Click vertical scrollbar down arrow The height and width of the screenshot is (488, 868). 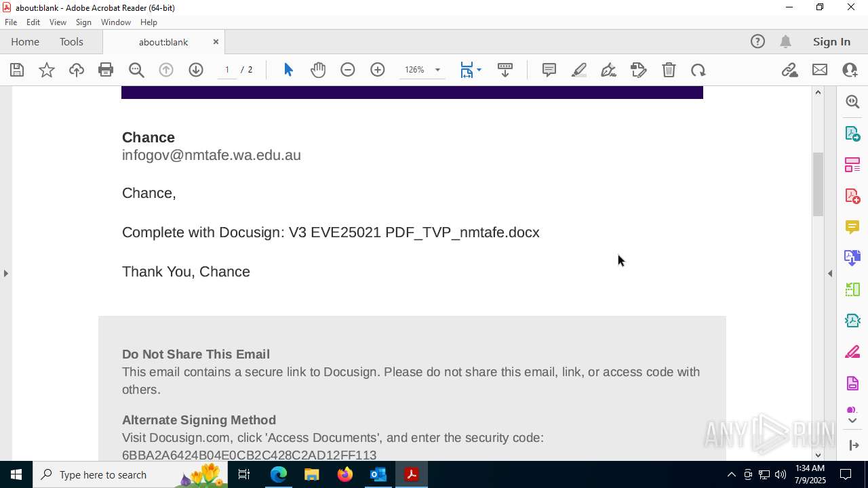(818, 455)
